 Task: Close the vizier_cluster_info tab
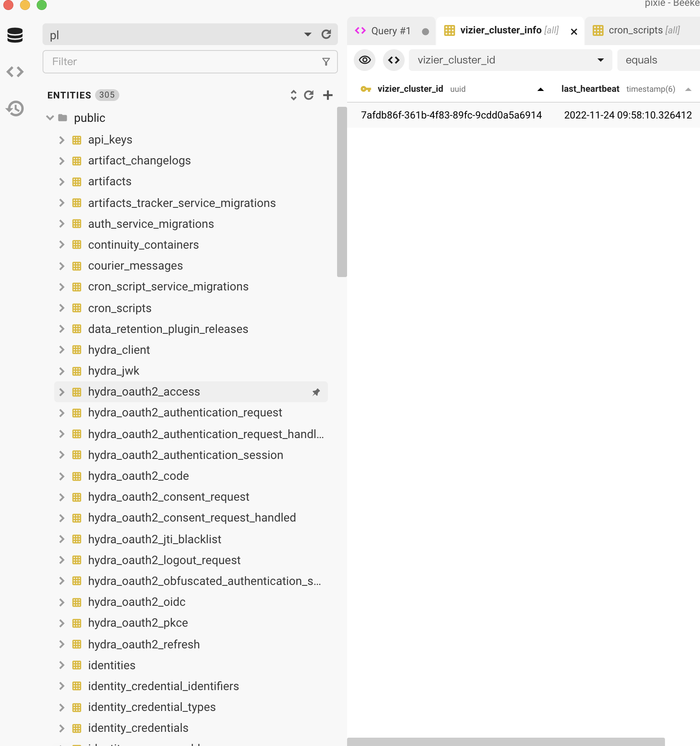(x=574, y=31)
